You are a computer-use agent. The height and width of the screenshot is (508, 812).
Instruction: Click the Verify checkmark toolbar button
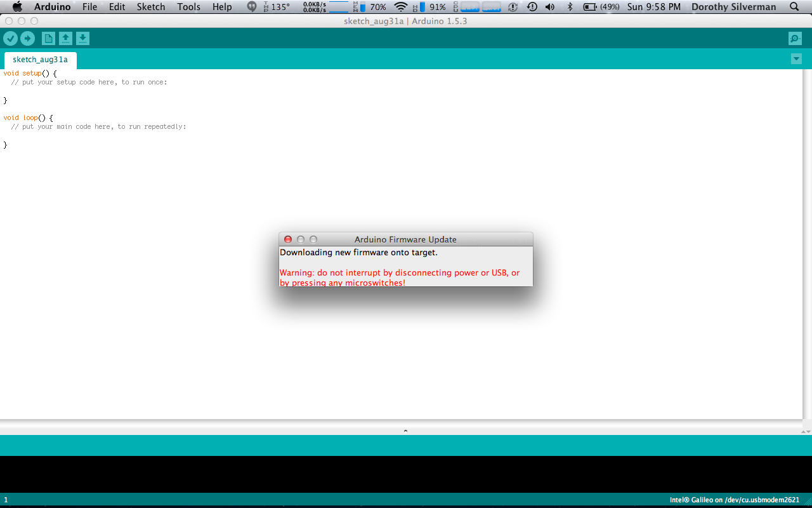tap(10, 39)
